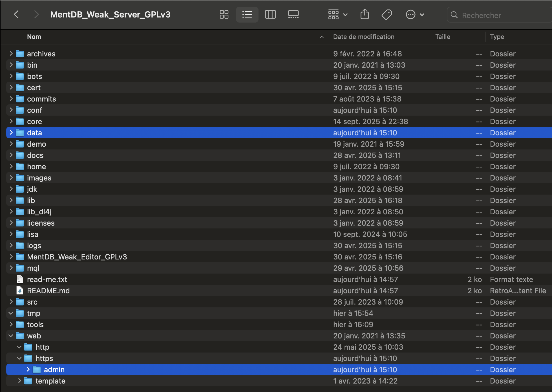Sort by the Taille column header

443,37
